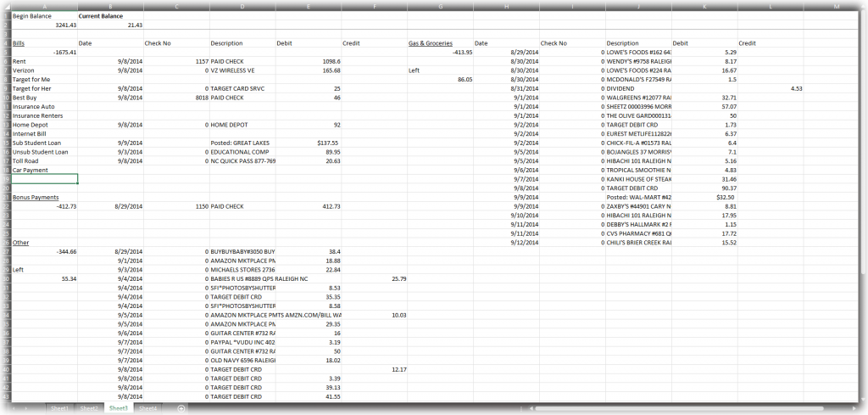Click the 9/12/2014 Chili's date cell
Viewport: 868px width, 415px height.
coord(506,242)
